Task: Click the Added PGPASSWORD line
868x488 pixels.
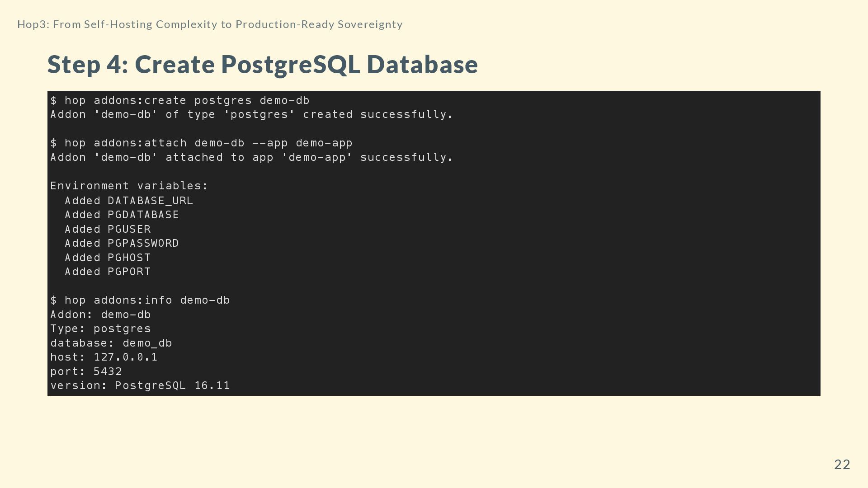Action: coord(122,244)
